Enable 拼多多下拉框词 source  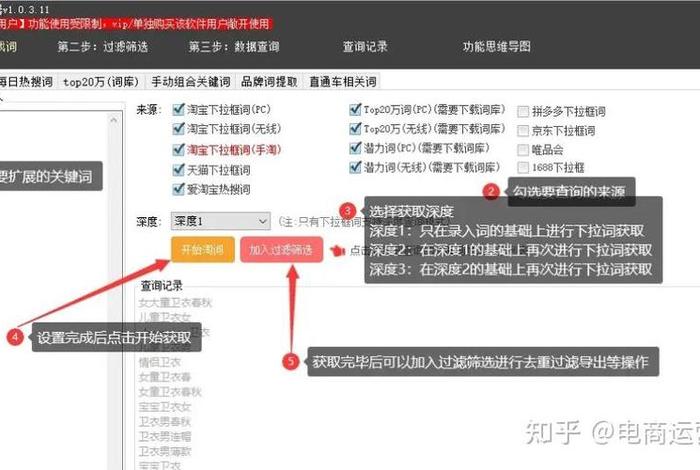pos(523,111)
